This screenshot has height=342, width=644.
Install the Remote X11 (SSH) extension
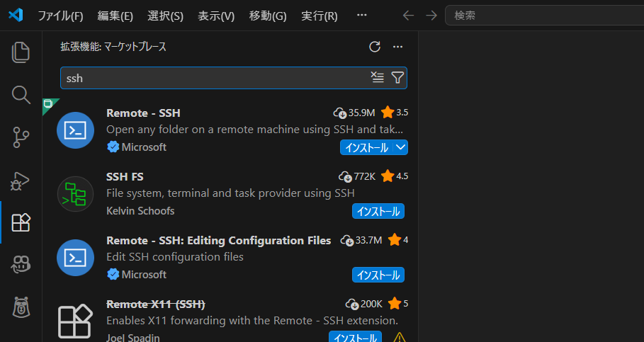[x=355, y=337]
